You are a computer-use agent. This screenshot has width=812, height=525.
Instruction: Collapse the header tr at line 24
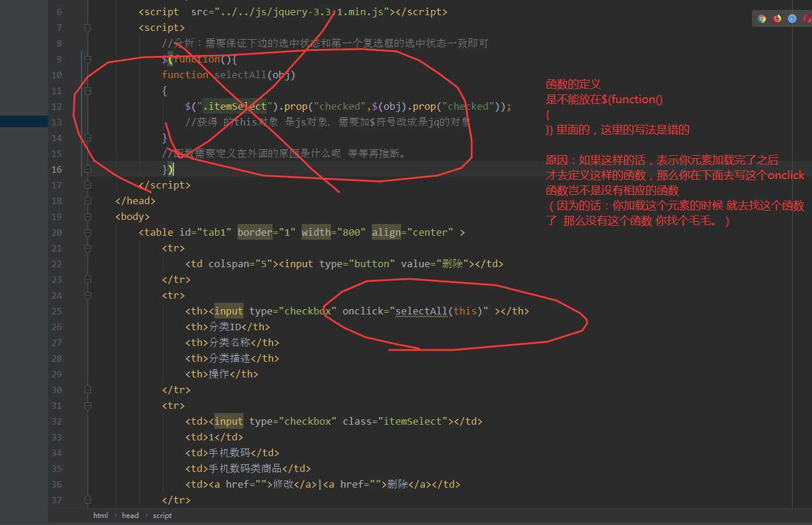[88, 295]
